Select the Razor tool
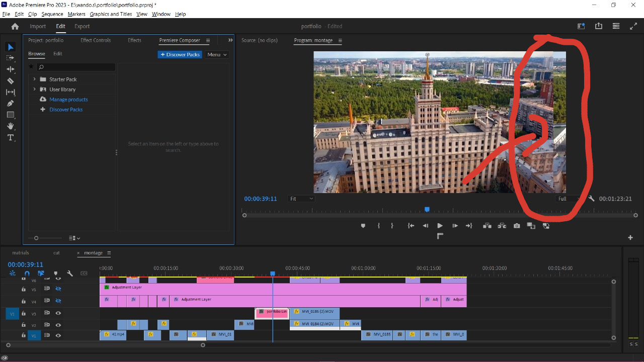The image size is (644, 362). coord(11,80)
